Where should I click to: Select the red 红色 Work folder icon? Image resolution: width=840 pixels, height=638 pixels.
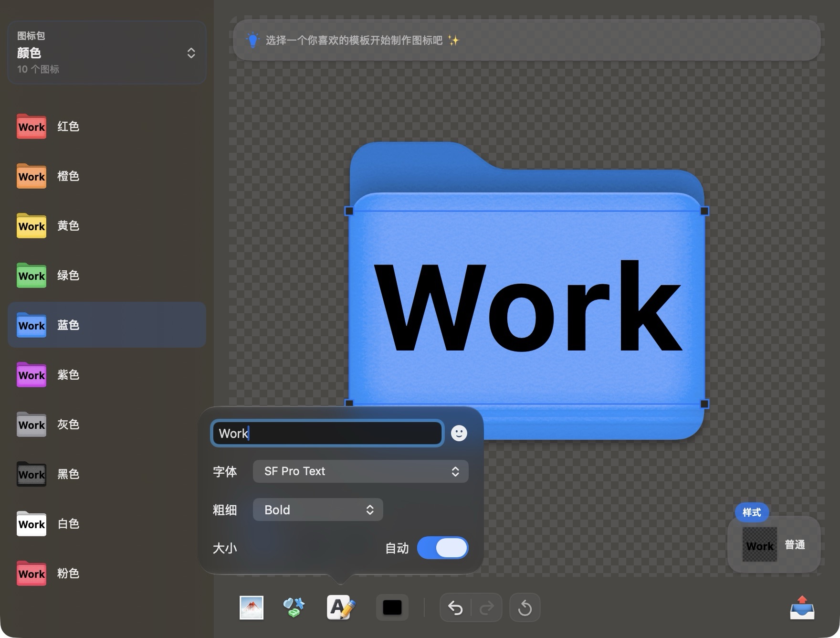(x=31, y=127)
